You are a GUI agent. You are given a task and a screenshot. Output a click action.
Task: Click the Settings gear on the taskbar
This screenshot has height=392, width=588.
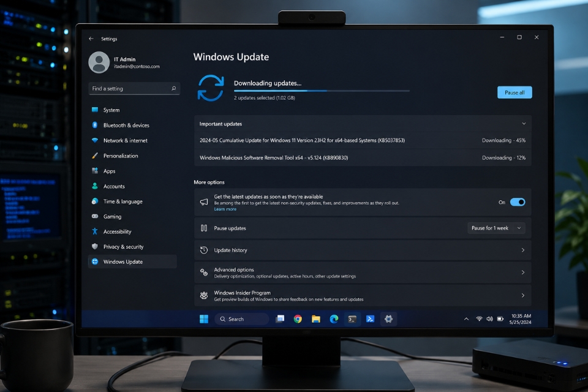click(388, 319)
